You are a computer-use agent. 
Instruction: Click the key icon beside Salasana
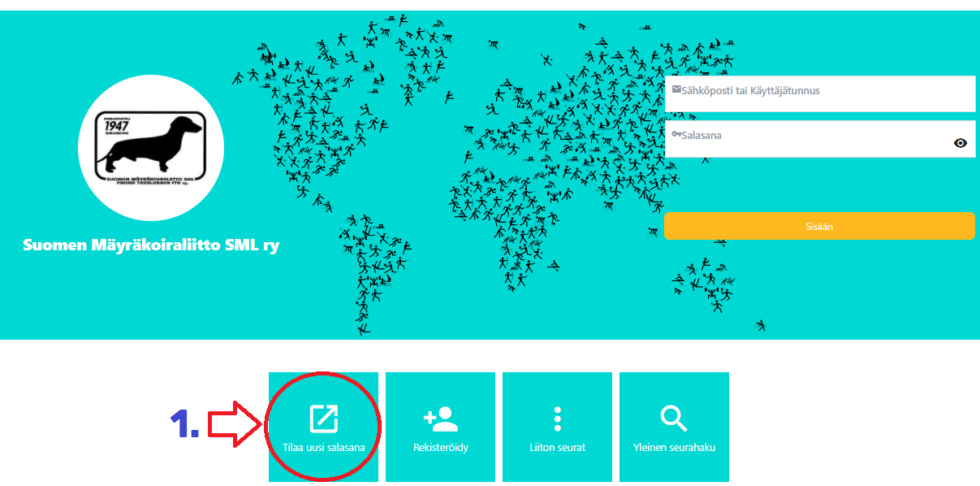click(677, 135)
